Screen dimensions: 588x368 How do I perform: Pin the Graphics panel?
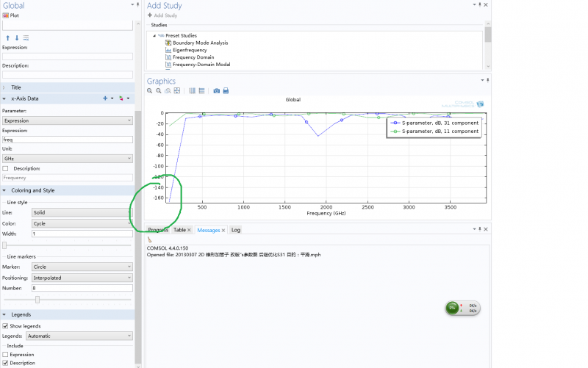(487, 80)
